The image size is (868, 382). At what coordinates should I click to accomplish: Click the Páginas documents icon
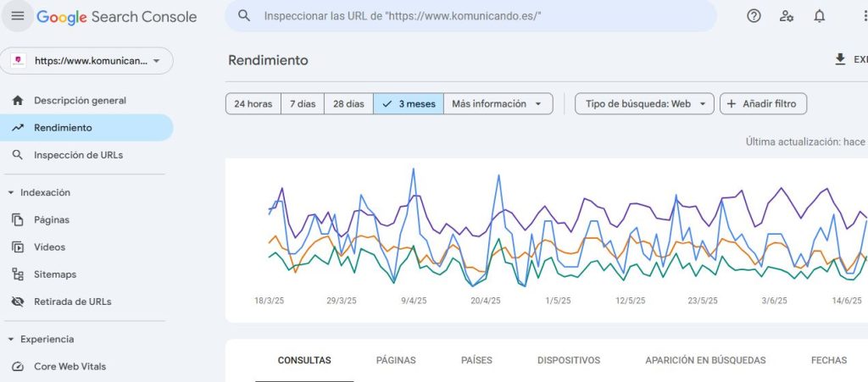pyautogui.click(x=18, y=219)
